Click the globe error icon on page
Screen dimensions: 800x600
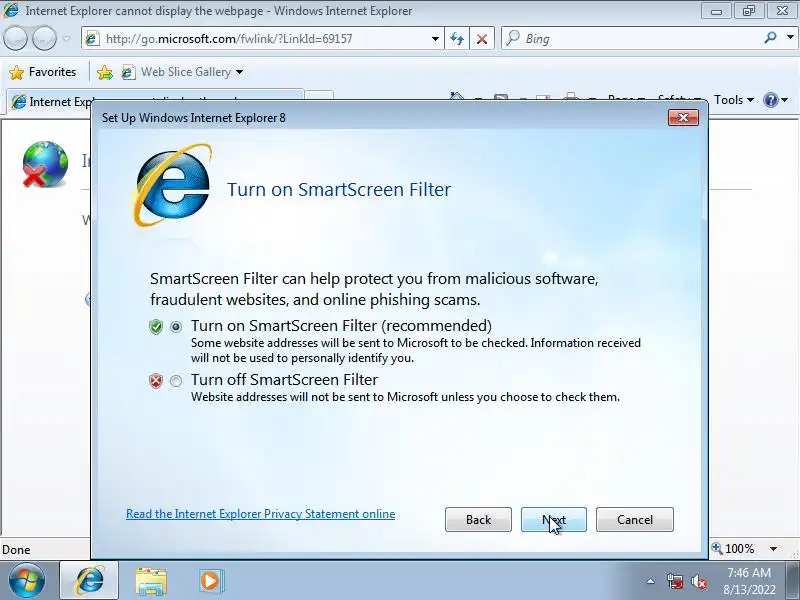pos(45,164)
